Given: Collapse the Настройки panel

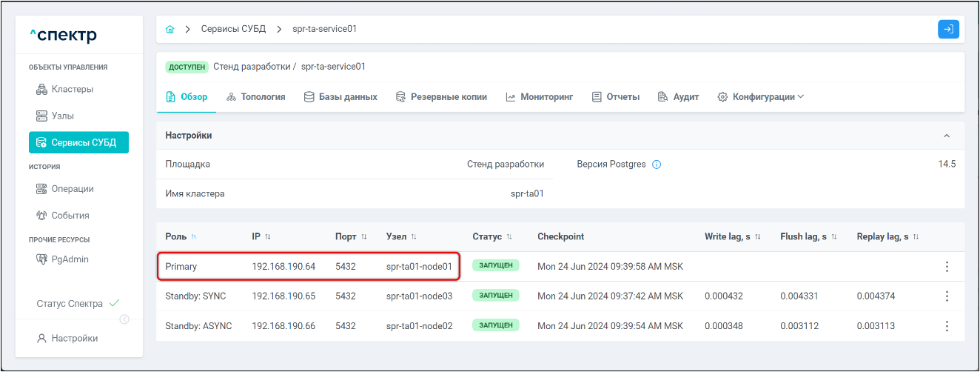Looking at the screenshot, I should (x=946, y=136).
